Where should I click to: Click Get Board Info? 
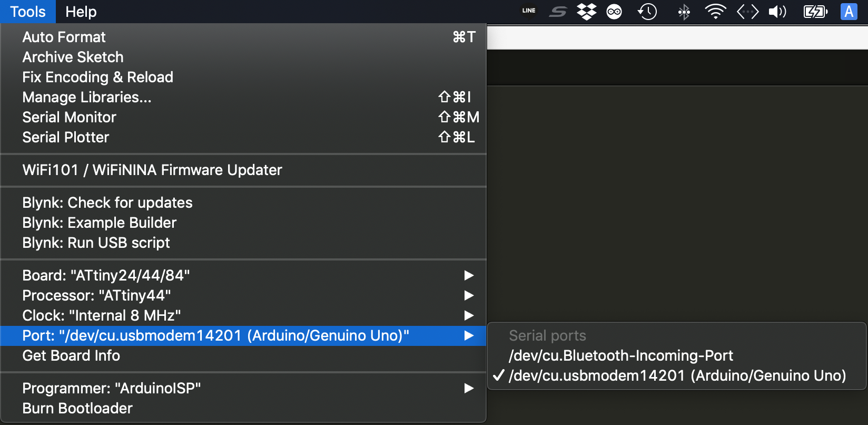71,355
